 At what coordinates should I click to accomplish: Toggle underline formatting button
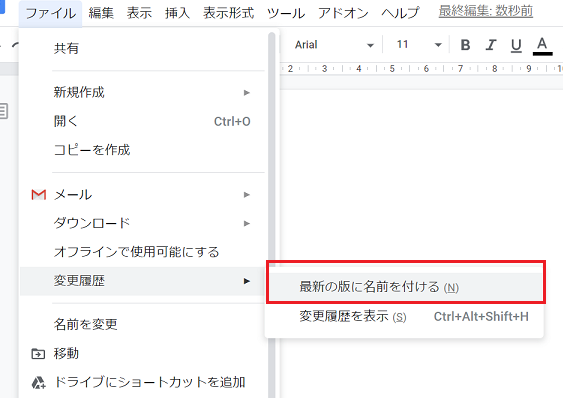coord(516,45)
